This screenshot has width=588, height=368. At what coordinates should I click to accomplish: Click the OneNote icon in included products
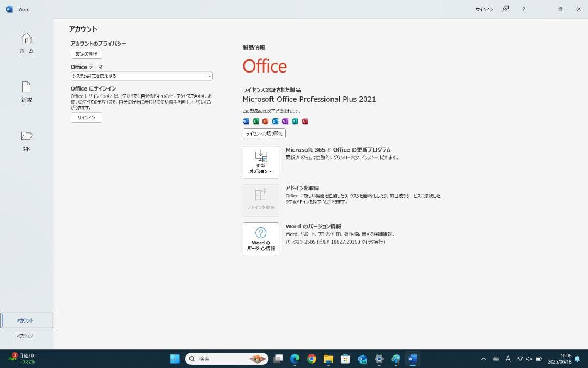[285, 122]
